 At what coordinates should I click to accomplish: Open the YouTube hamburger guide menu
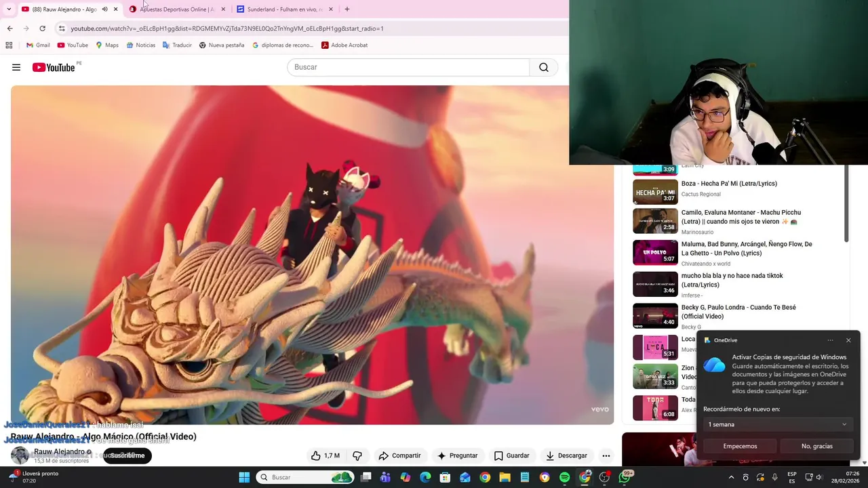16,67
